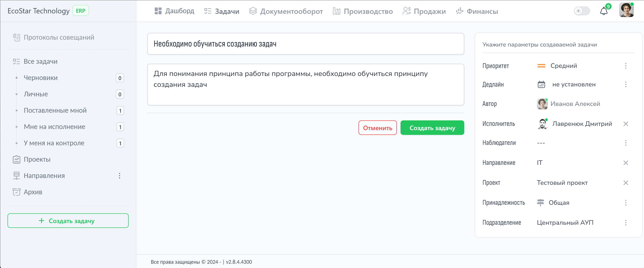
Task: Click the Производство chart icon
Action: pyautogui.click(x=337, y=11)
